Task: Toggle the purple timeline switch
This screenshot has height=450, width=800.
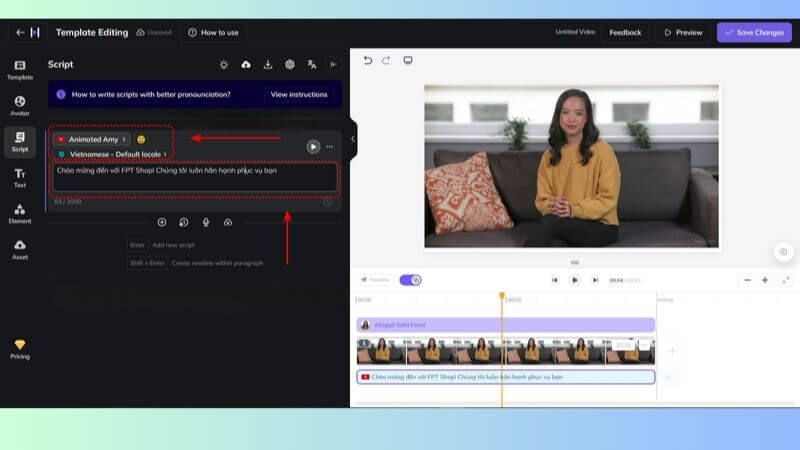Action: 410,280
